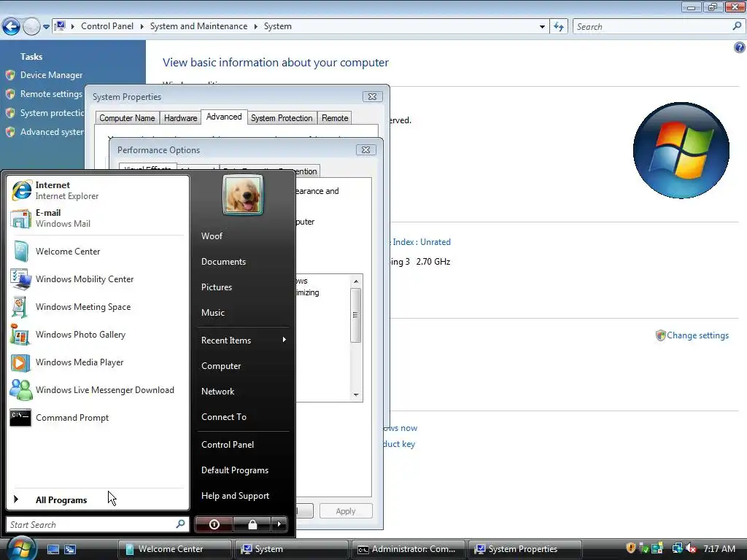Open Remote settings task link

pyautogui.click(x=52, y=94)
